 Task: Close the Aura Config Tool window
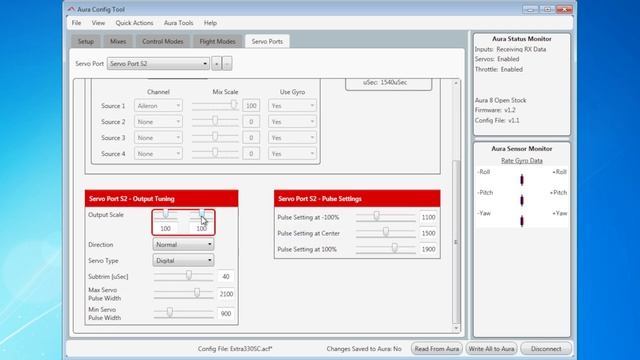pyautogui.click(x=564, y=9)
